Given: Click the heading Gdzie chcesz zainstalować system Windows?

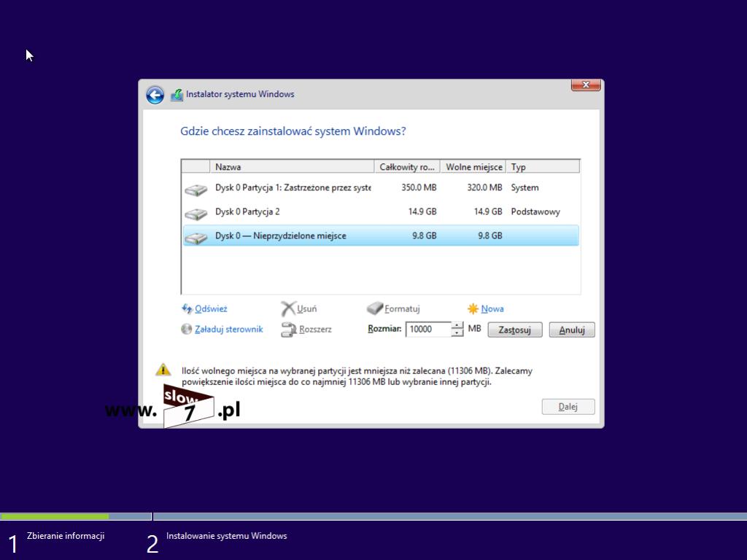Looking at the screenshot, I should point(293,131).
